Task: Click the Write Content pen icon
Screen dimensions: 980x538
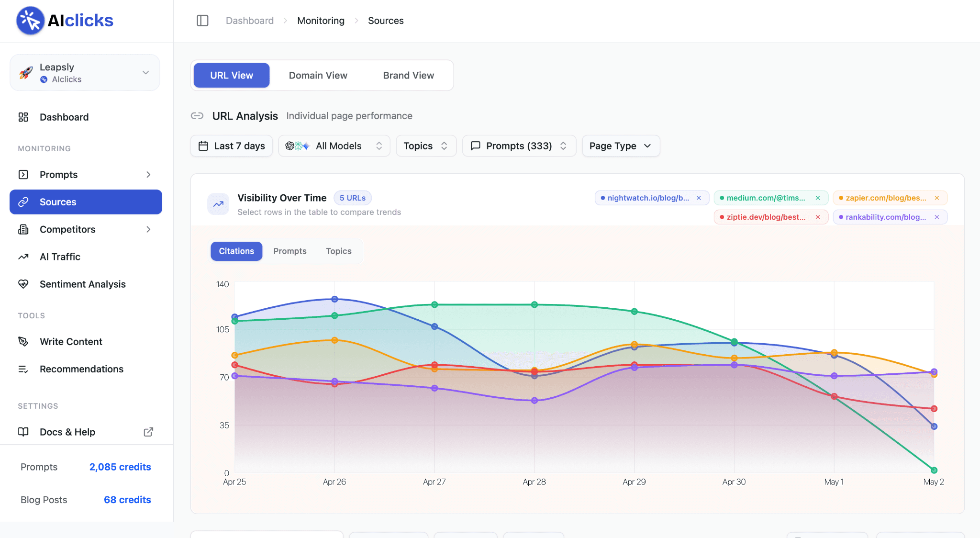Action: point(23,342)
